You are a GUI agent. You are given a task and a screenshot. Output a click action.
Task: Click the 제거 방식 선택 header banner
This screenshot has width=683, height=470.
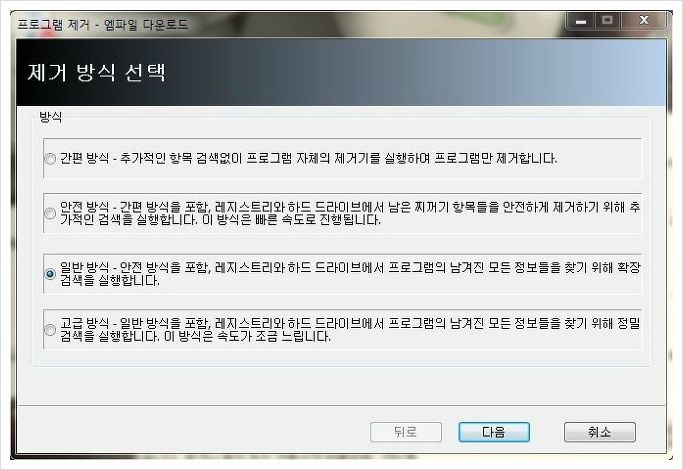point(341,72)
